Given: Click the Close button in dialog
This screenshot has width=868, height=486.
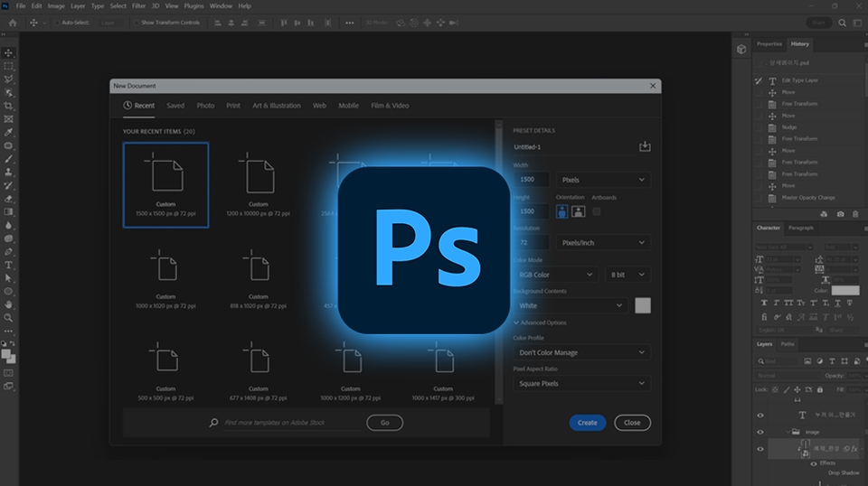Looking at the screenshot, I should (x=632, y=423).
